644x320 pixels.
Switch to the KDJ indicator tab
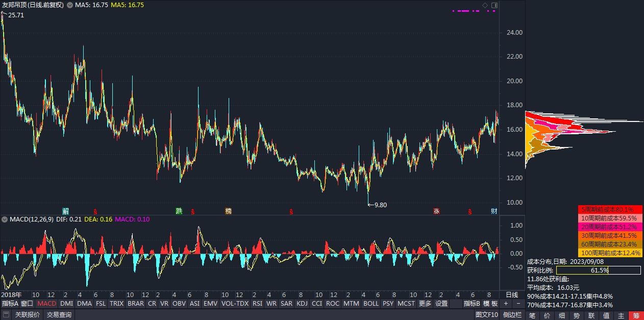[302, 304]
